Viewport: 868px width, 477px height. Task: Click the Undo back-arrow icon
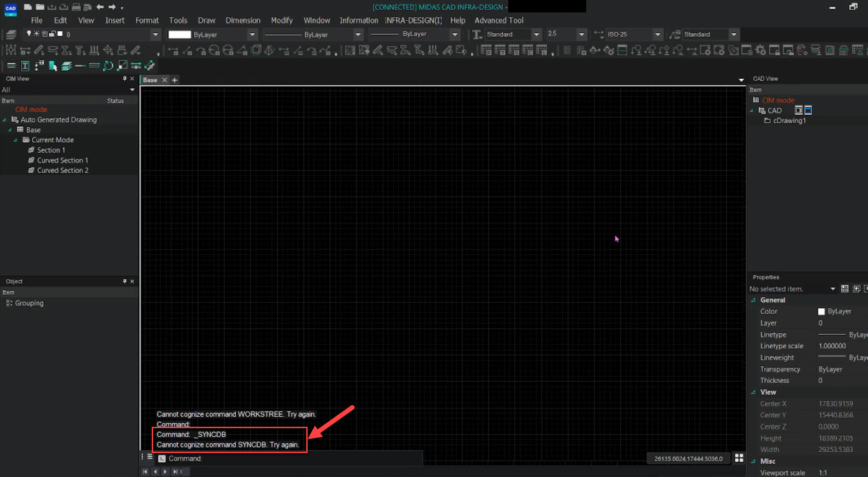[x=100, y=7]
